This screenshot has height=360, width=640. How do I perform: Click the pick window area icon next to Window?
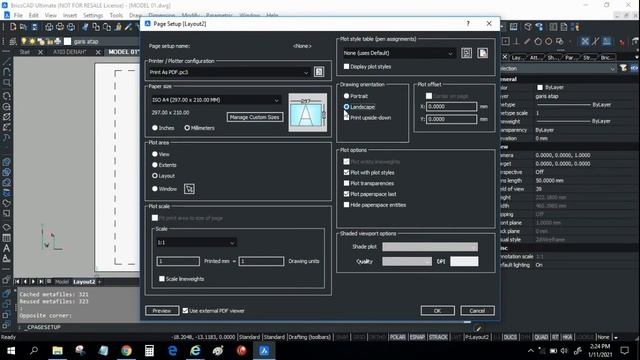click(x=189, y=189)
